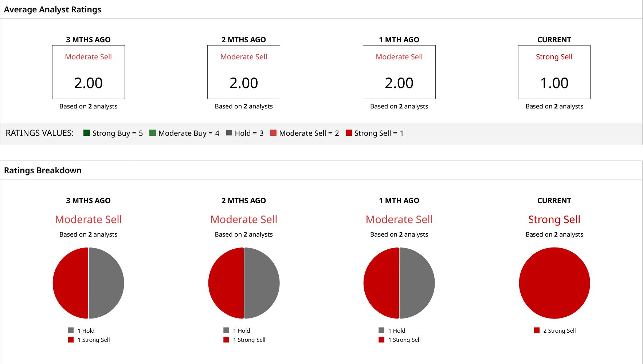Select the 2 MTHS AGO average rating box

(x=244, y=72)
